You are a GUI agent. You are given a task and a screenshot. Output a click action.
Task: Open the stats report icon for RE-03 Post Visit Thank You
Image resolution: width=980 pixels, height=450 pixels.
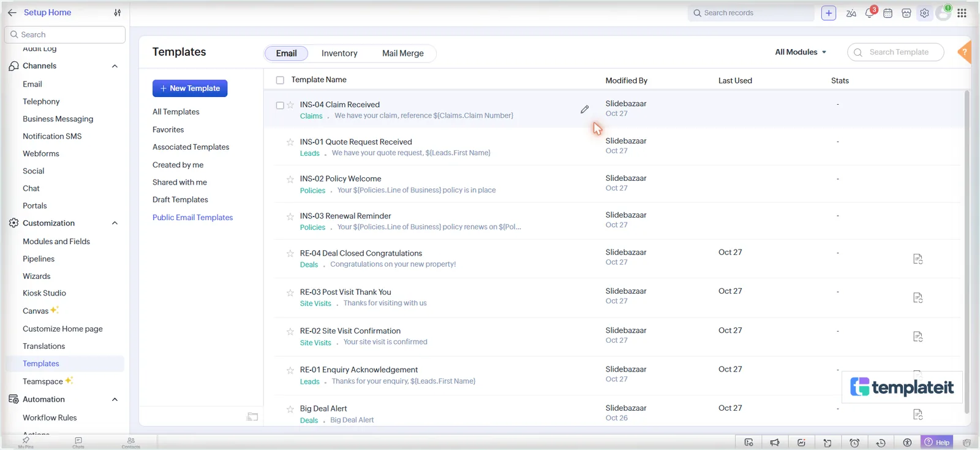point(918,297)
